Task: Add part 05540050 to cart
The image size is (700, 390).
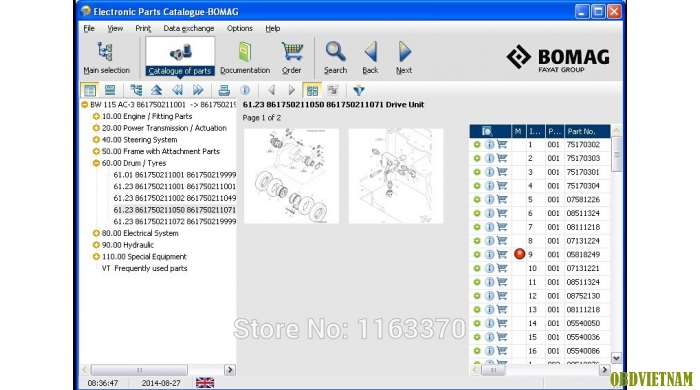Action: (x=502, y=323)
